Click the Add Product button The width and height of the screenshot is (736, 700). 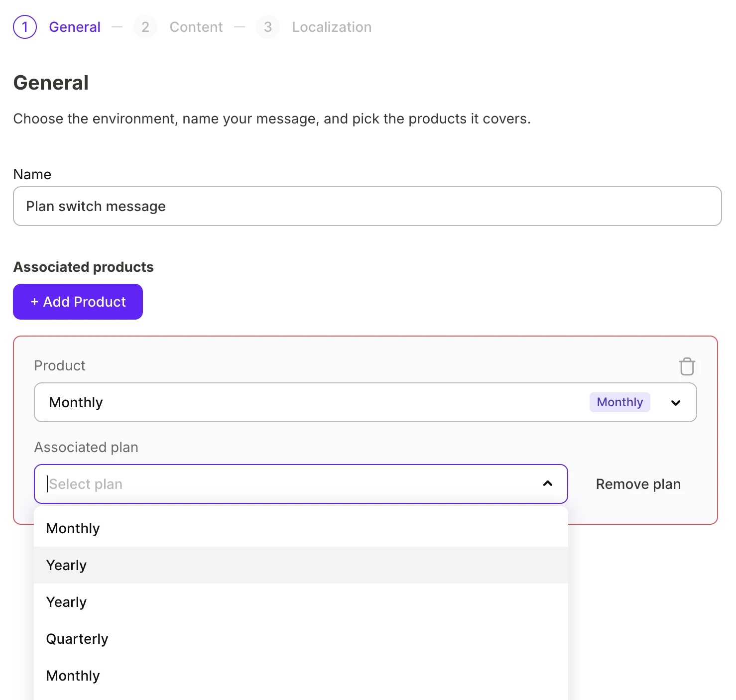coord(78,302)
